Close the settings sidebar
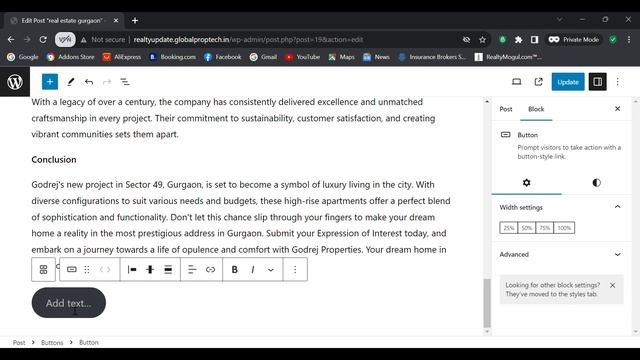Image resolution: width=640 pixels, height=360 pixels. pos(617,109)
